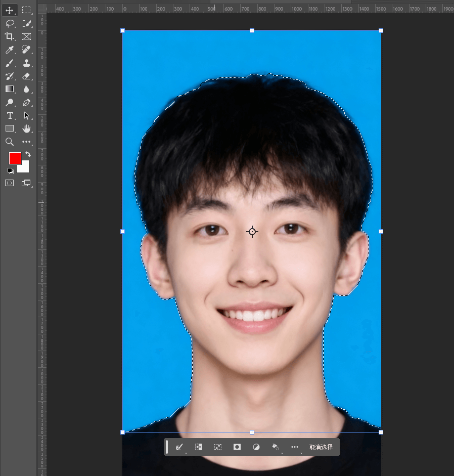Reset to default black and white colors
The width and height of the screenshot is (454, 476).
(11, 170)
